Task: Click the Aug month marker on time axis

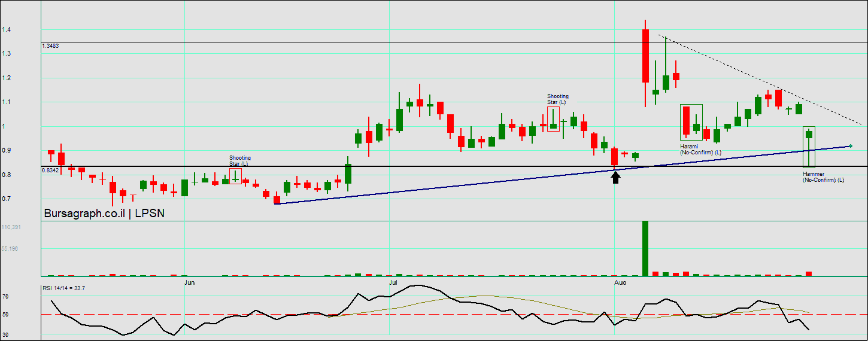Action: [621, 281]
